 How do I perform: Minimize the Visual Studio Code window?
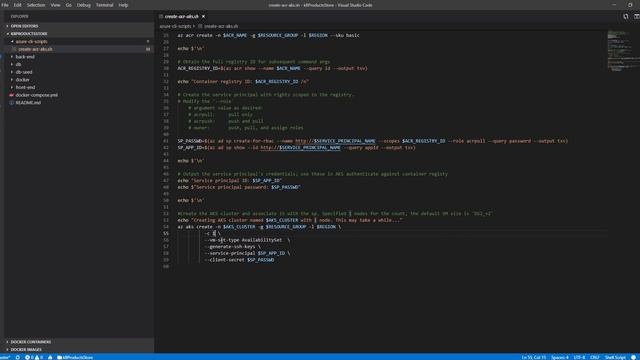click(614, 5)
